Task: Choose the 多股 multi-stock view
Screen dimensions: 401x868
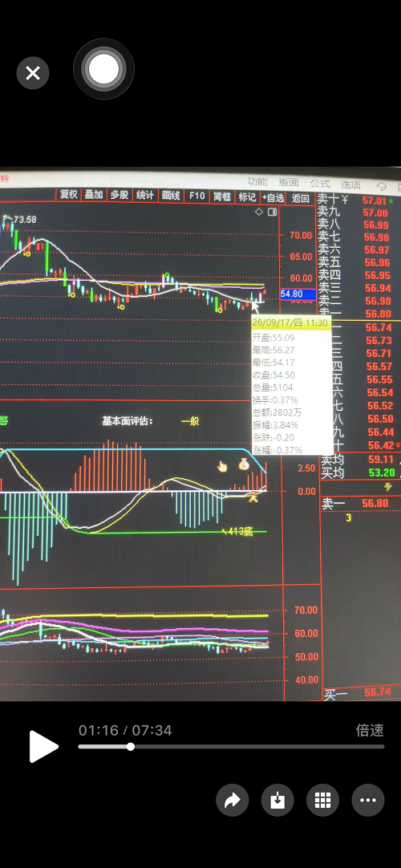Action: [x=119, y=196]
